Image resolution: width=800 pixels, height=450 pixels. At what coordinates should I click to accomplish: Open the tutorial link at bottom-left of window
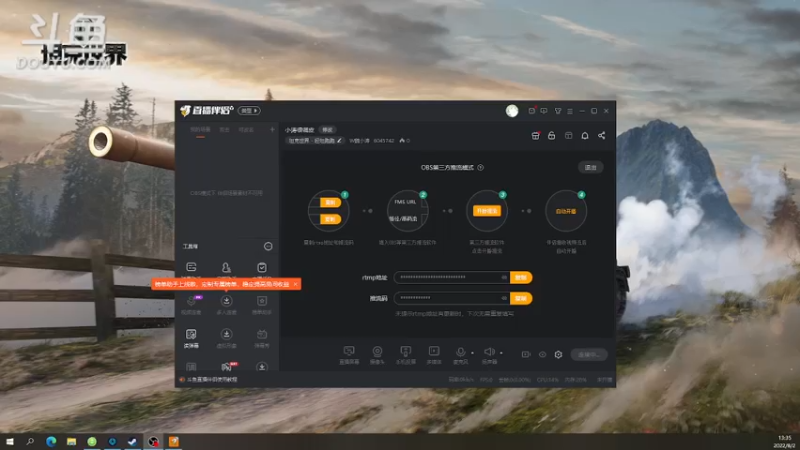(x=209, y=380)
